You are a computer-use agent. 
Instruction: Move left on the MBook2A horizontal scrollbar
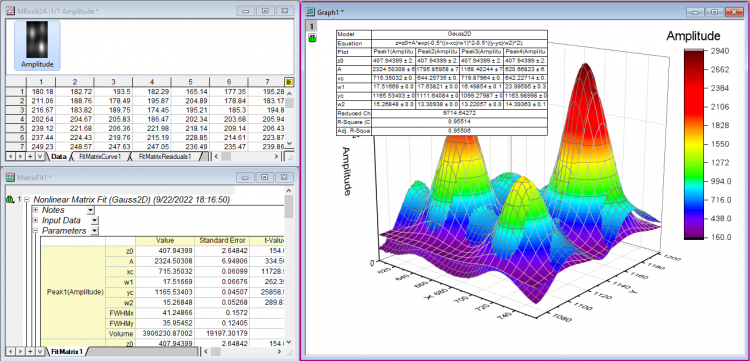click(x=216, y=156)
